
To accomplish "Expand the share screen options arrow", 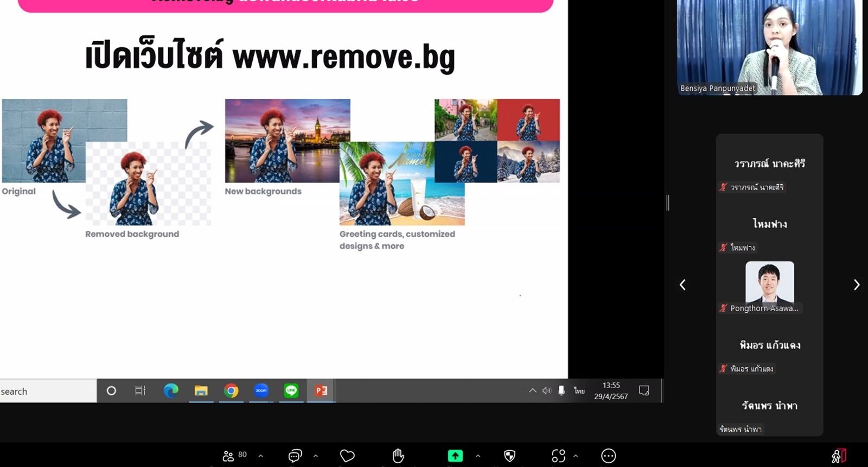I will coord(478,456).
